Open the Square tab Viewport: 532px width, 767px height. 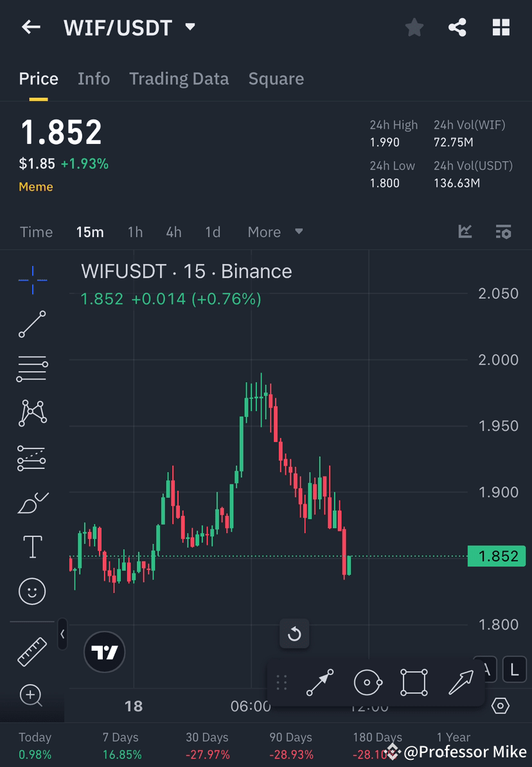coord(276,78)
